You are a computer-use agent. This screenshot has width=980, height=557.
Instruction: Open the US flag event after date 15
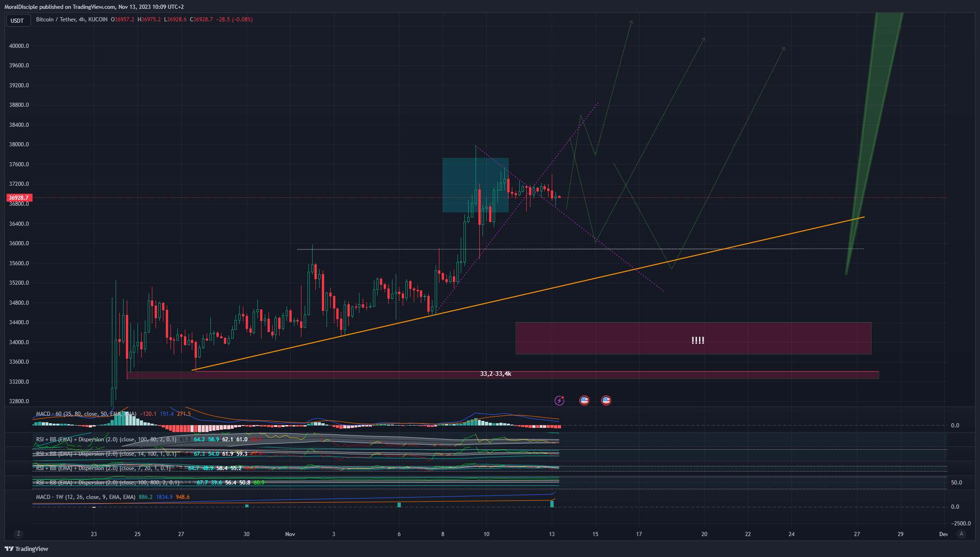(x=606, y=400)
